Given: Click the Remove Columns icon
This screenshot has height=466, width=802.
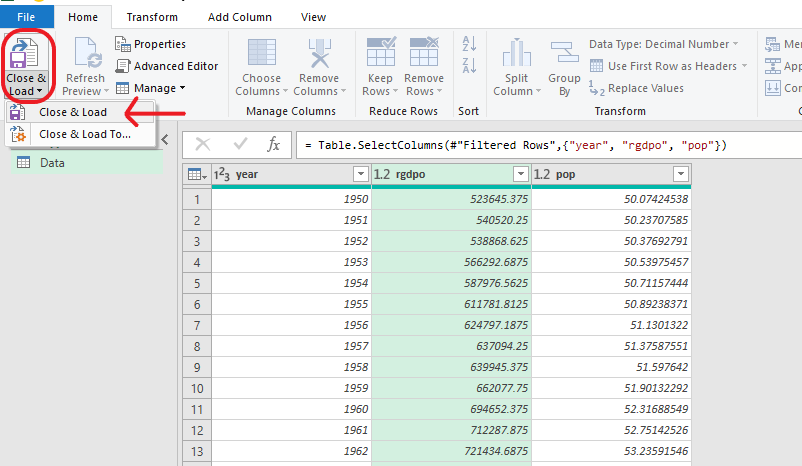Looking at the screenshot, I should pos(318,53).
